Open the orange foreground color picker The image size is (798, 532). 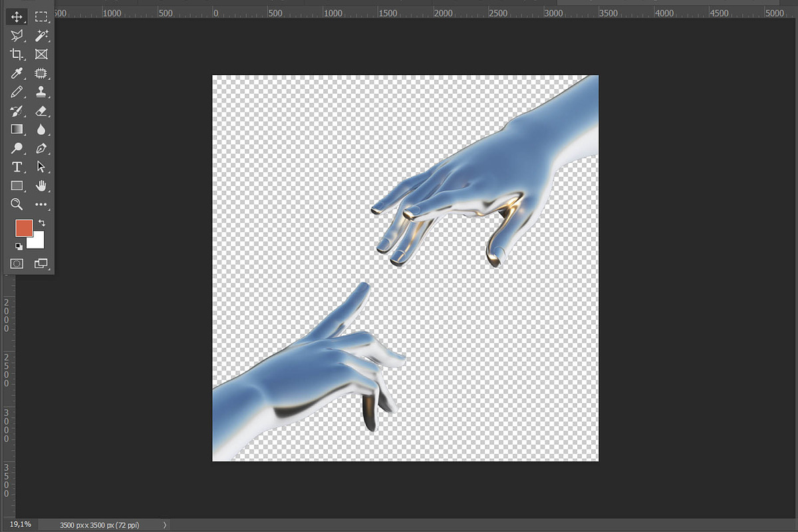24,228
